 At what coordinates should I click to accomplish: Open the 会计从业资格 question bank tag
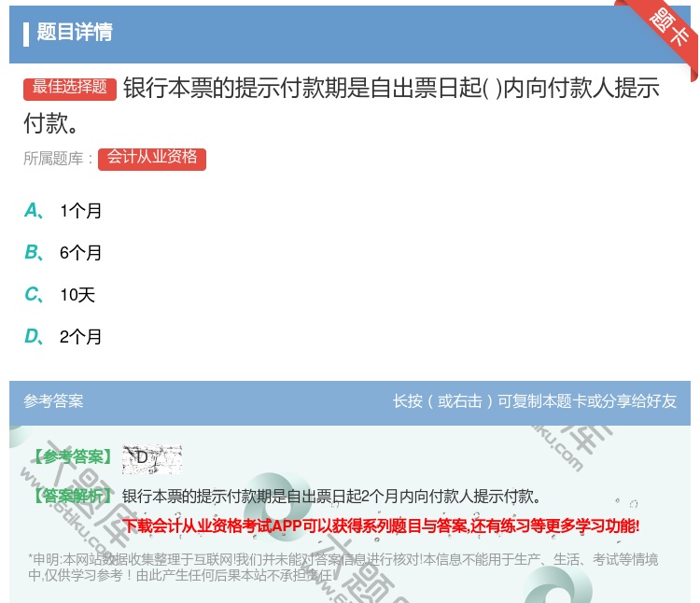click(x=152, y=159)
